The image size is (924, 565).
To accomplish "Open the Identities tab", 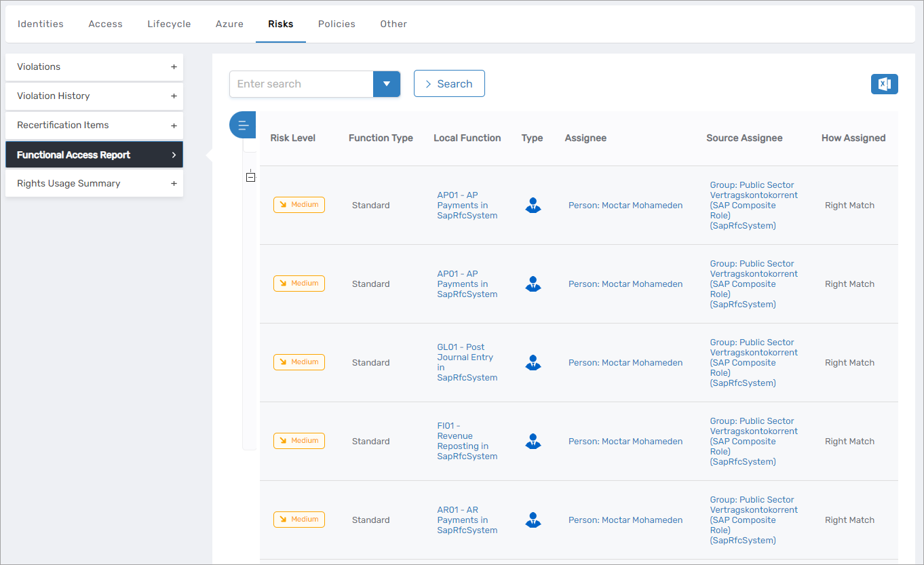I will tap(41, 24).
